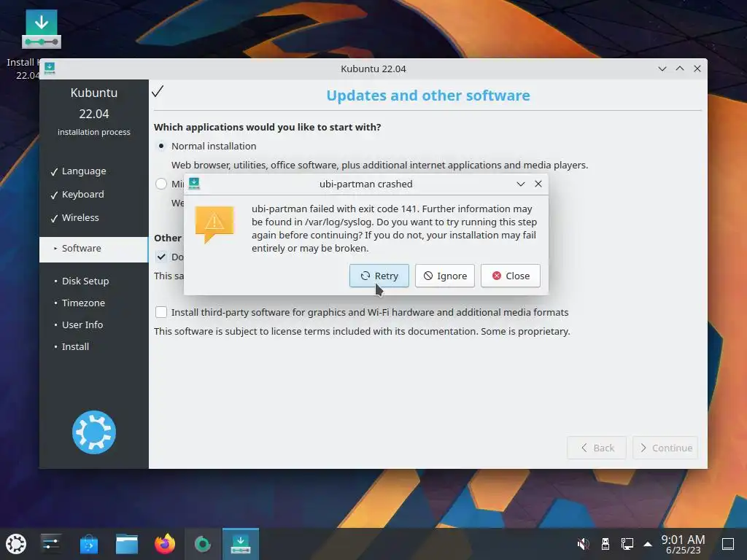Viewport: 747px width, 560px height.
Task: Click the red Close button in crash dialog
Action: click(510, 276)
